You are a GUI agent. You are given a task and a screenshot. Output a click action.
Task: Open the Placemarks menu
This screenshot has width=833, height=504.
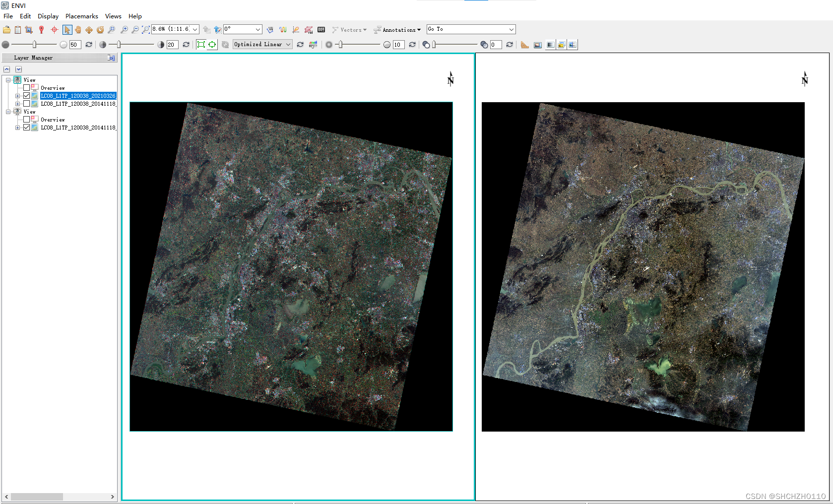(x=82, y=16)
